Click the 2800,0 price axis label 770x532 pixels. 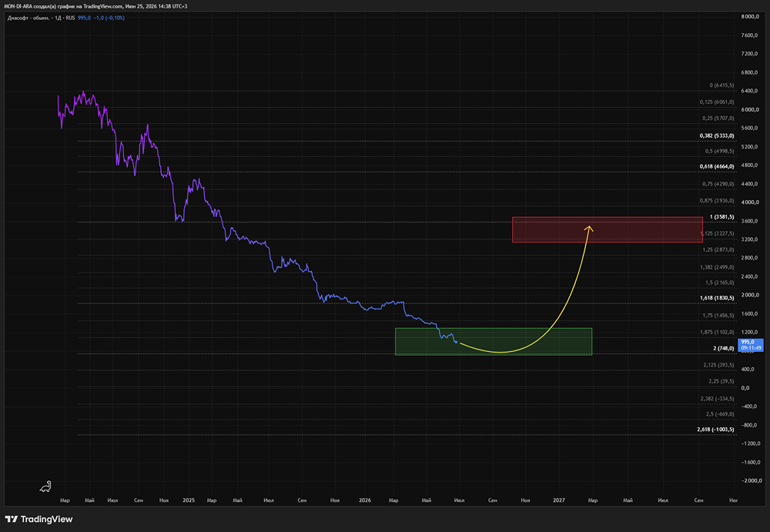click(750, 258)
